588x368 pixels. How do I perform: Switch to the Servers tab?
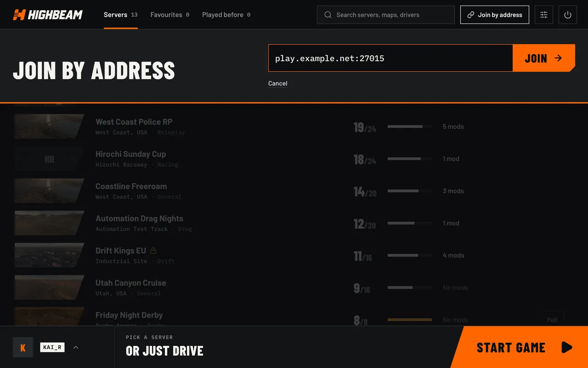(x=121, y=15)
